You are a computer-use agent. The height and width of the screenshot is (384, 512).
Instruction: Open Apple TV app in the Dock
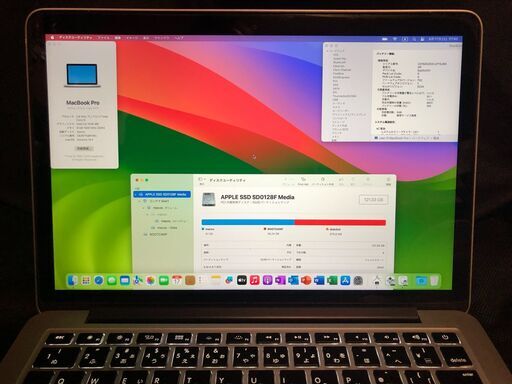(x=242, y=281)
